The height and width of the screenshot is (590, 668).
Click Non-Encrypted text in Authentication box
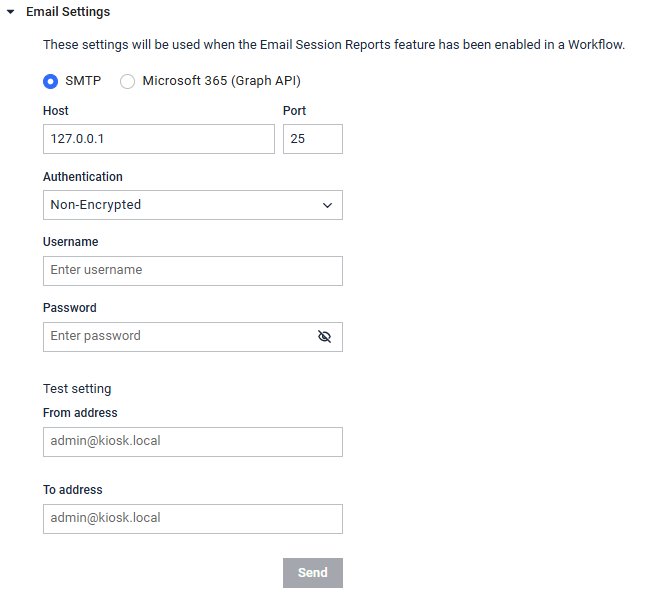click(x=96, y=205)
